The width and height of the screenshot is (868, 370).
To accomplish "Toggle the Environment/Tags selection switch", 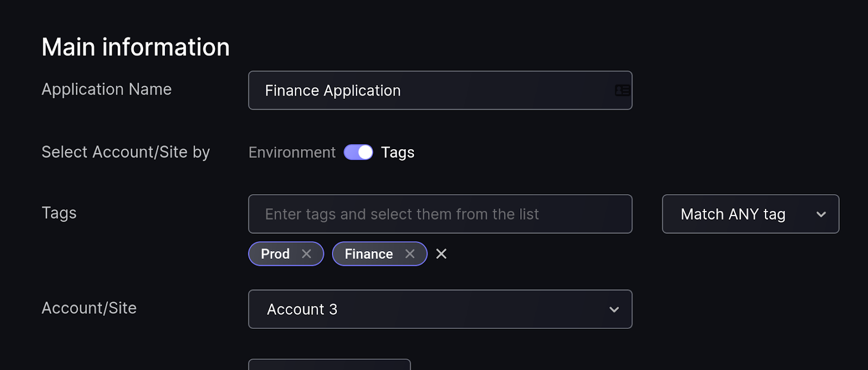I will point(359,152).
